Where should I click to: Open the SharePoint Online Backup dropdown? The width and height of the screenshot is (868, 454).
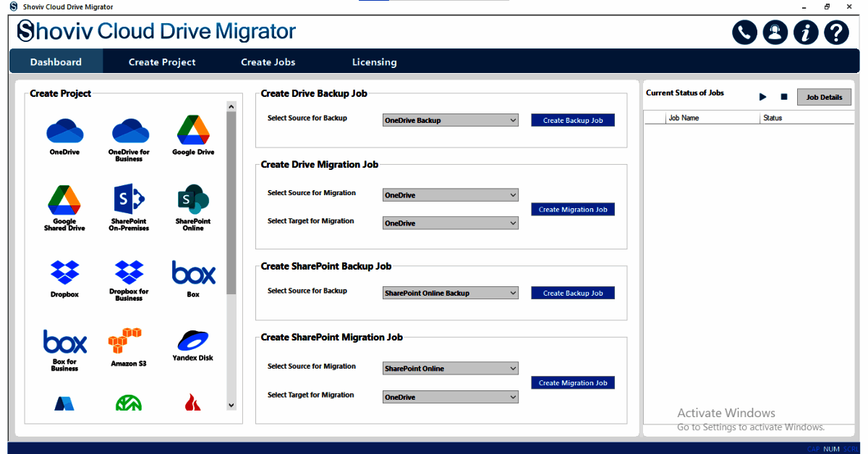pos(451,293)
